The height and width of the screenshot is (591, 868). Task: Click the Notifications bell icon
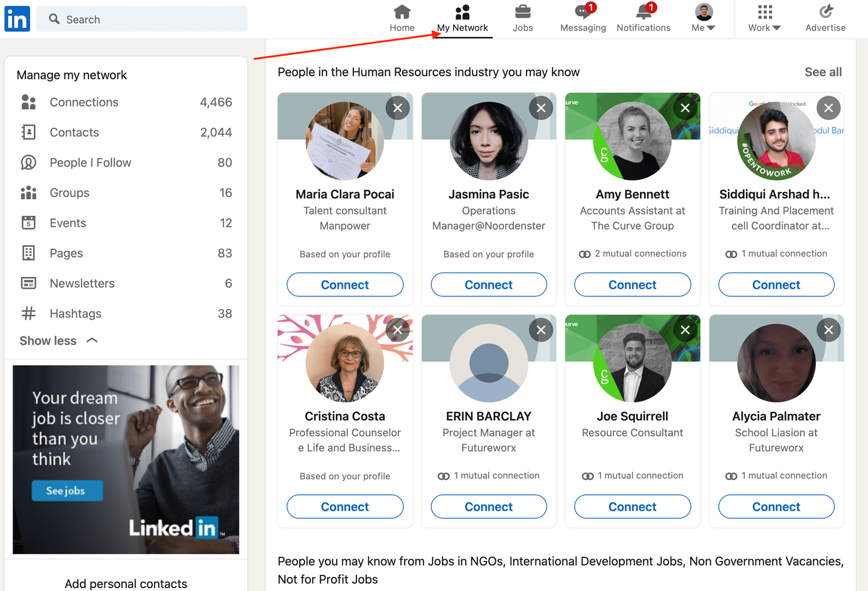(x=643, y=12)
